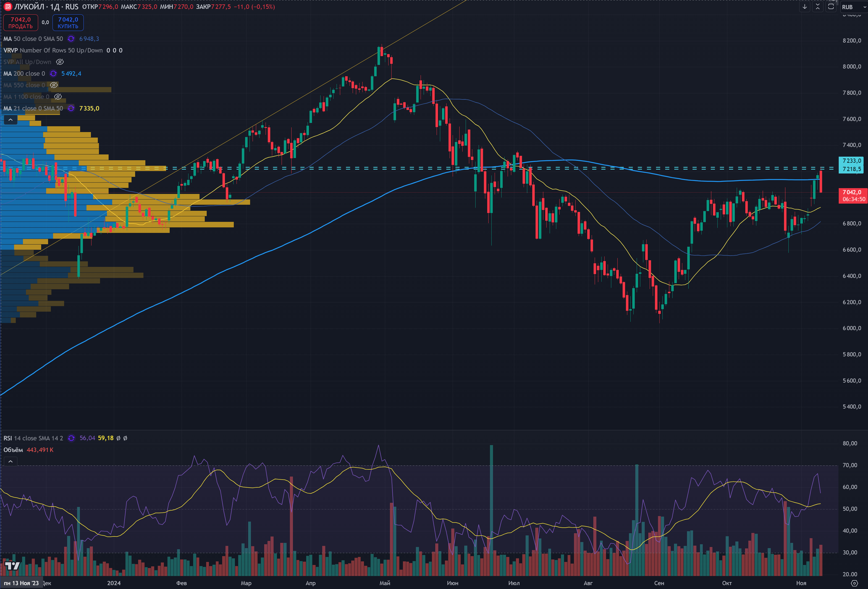Click the 7218,5 price label on scale
The height and width of the screenshot is (589, 868).
point(852,169)
